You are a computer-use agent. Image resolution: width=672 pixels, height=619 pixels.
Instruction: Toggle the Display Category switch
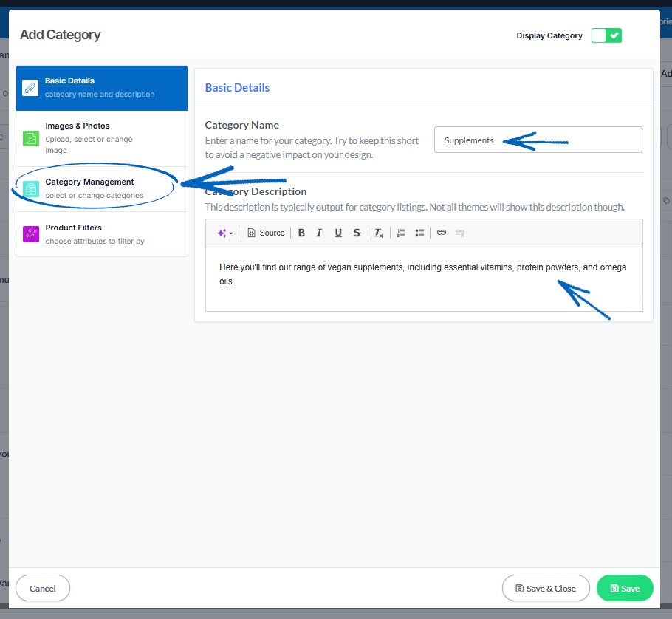(606, 35)
